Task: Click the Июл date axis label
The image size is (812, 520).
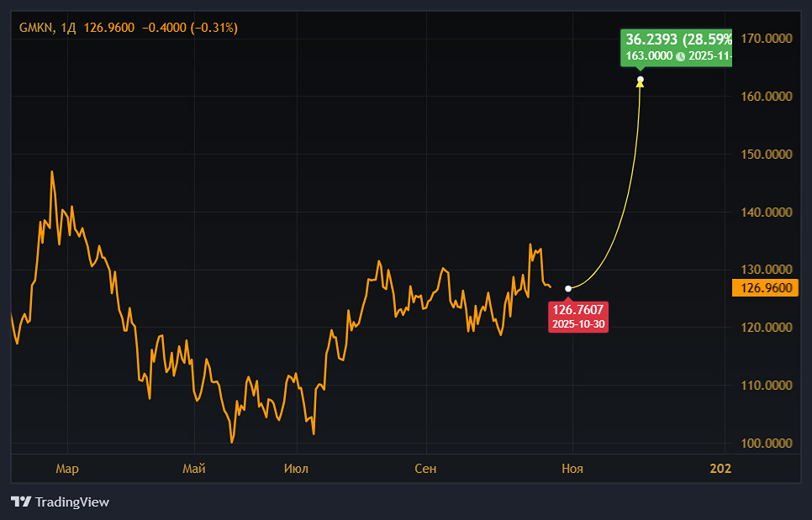Action: point(296,469)
